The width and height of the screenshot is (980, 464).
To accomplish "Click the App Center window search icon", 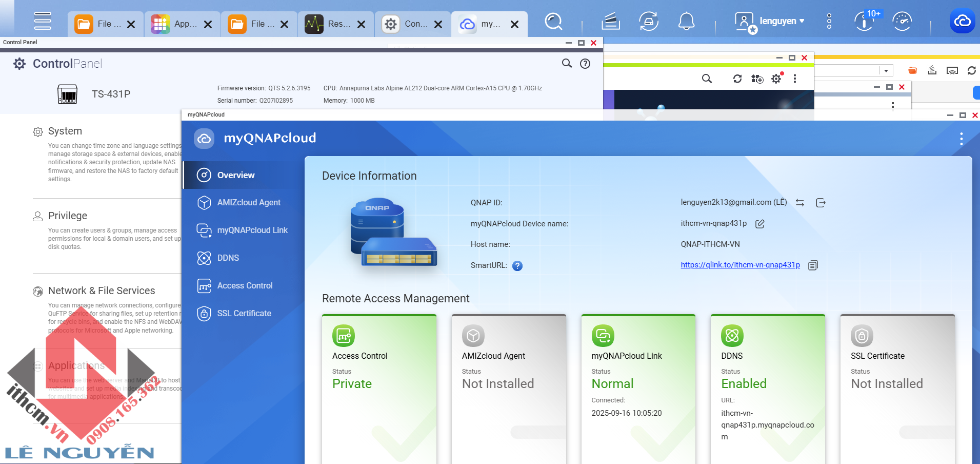I will (x=707, y=79).
